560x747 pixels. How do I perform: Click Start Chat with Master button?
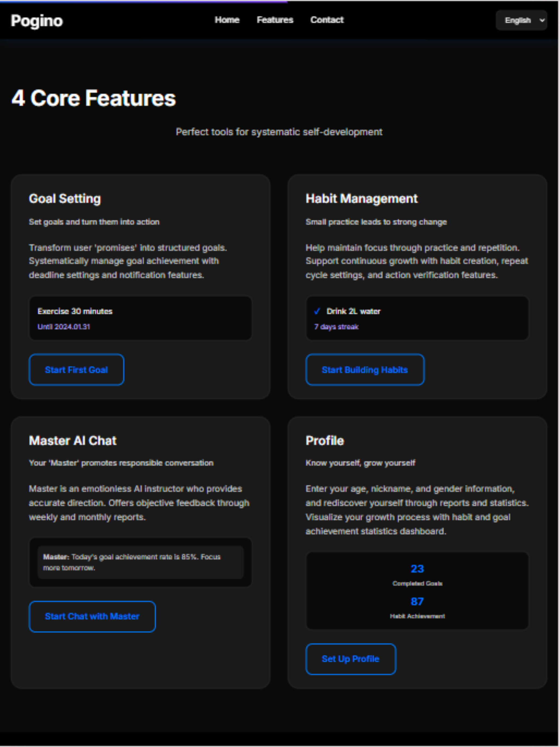92,616
